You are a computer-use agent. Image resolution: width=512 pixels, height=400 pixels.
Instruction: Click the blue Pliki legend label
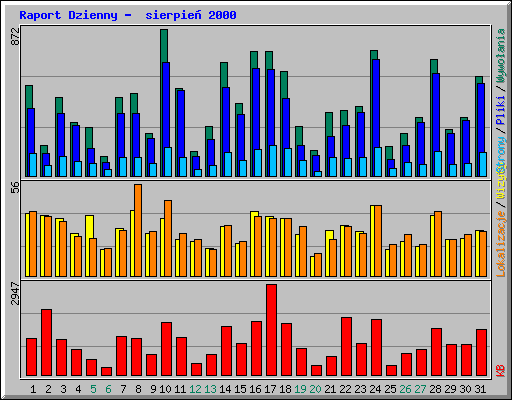coord(500,110)
